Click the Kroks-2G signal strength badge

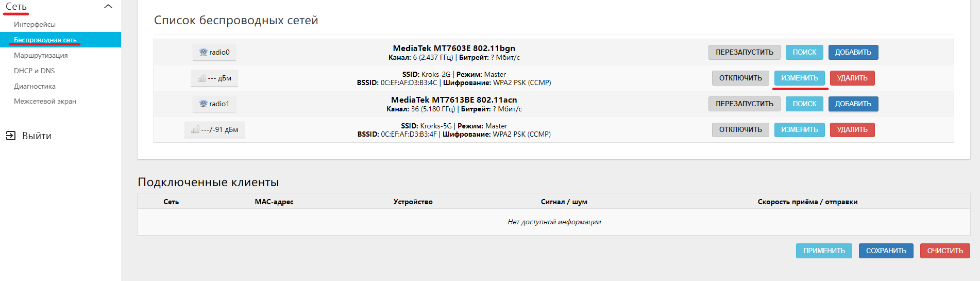(214, 78)
